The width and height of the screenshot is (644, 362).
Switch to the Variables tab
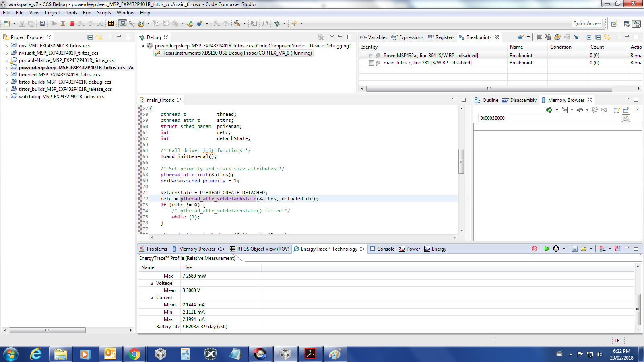[x=374, y=37]
